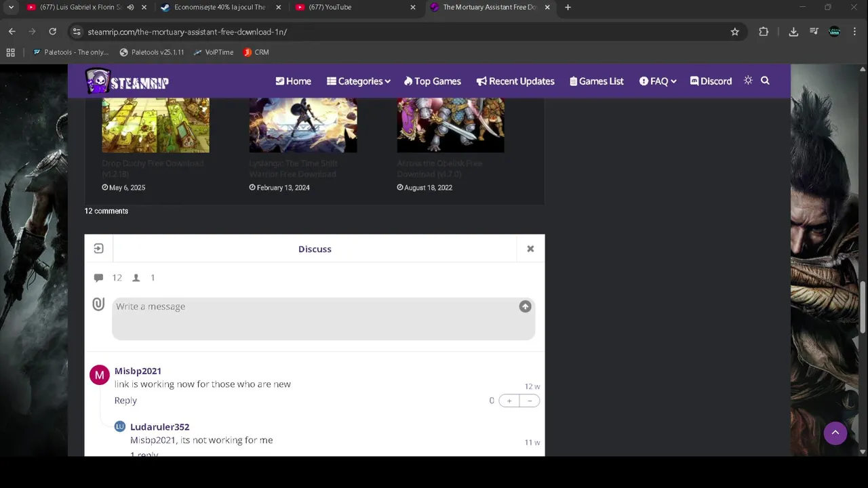This screenshot has width=868, height=488.
Task: Click Across the Obelisk Free Download title
Action: pyautogui.click(x=439, y=169)
